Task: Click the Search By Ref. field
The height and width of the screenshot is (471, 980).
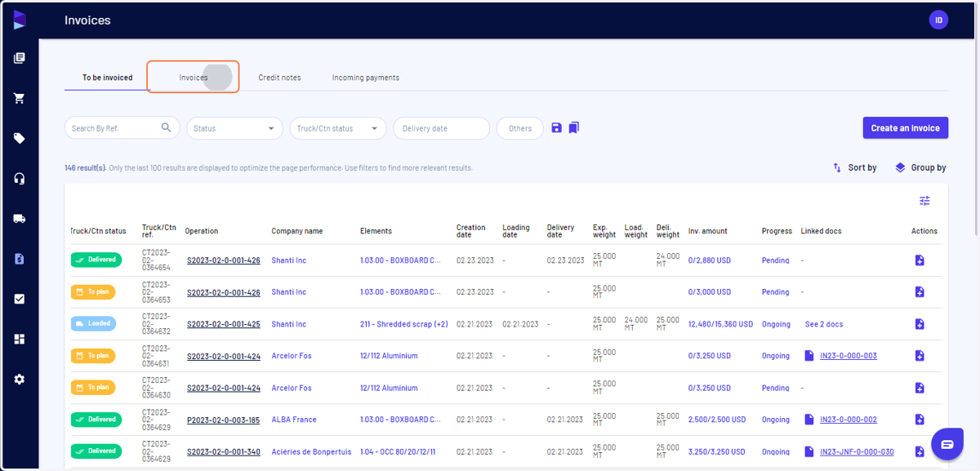Action: 122,128
